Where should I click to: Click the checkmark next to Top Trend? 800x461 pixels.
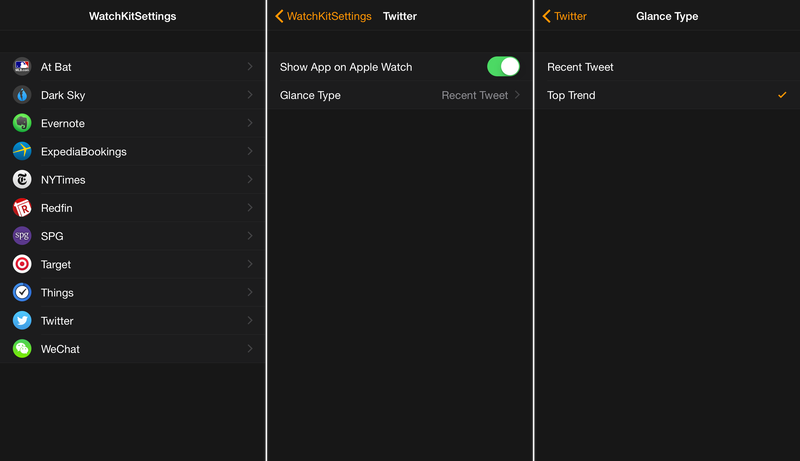(782, 95)
